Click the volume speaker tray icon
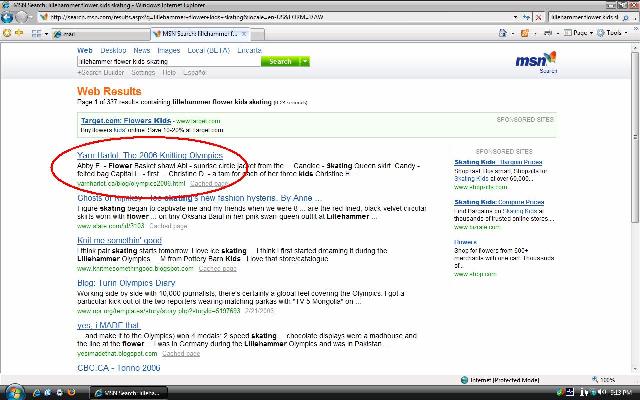This screenshot has width=640, height=400. (x=602, y=393)
